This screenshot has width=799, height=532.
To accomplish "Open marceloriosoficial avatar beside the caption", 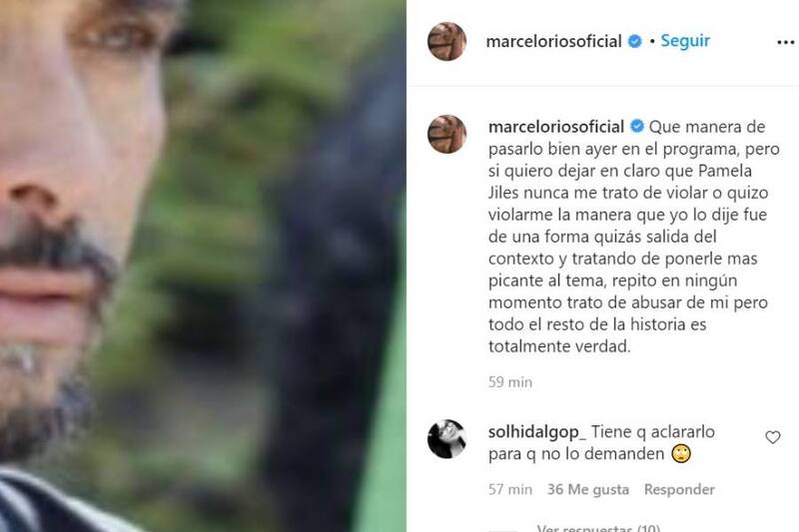I will 446,134.
